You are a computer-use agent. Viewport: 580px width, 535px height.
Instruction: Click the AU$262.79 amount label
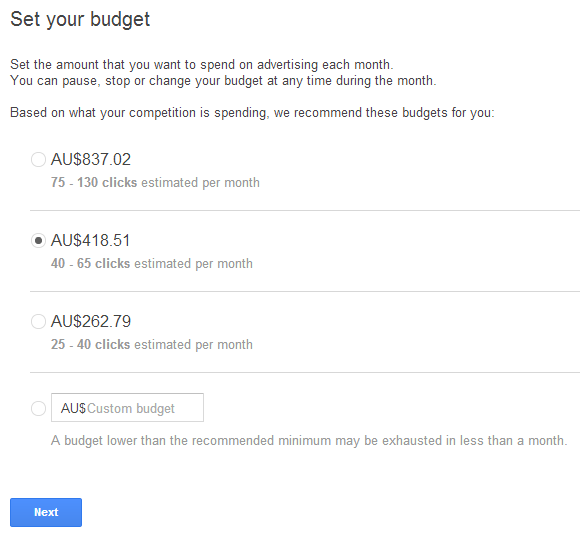coord(91,322)
